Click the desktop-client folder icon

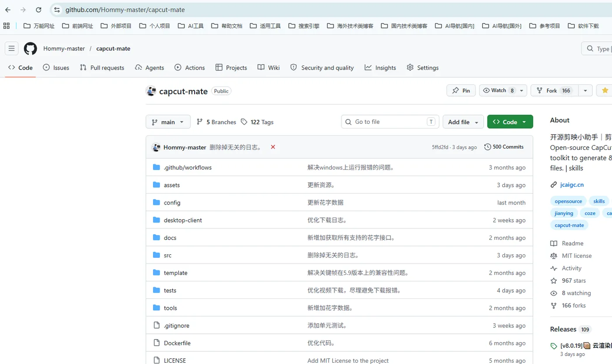pos(156,220)
